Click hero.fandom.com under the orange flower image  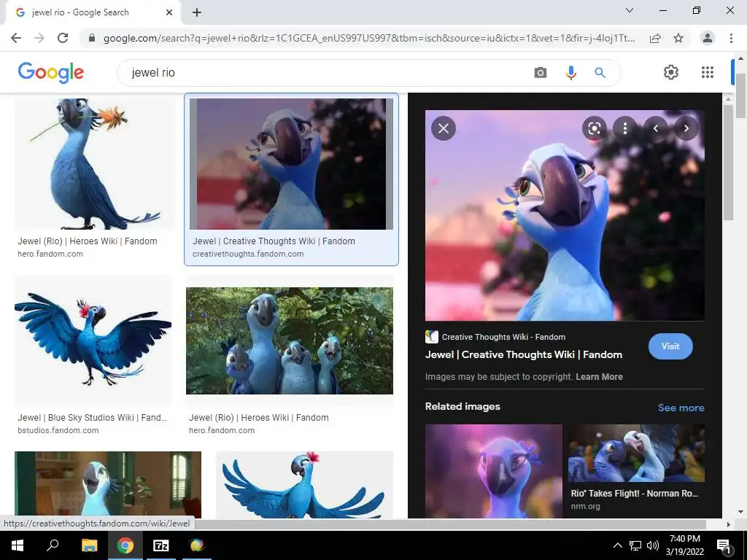[50, 254]
